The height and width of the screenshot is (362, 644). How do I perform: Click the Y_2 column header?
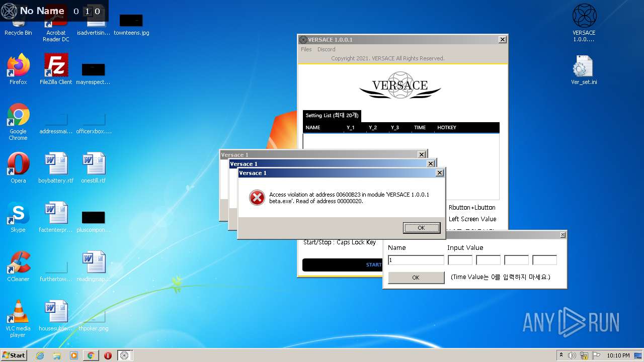coord(372,128)
